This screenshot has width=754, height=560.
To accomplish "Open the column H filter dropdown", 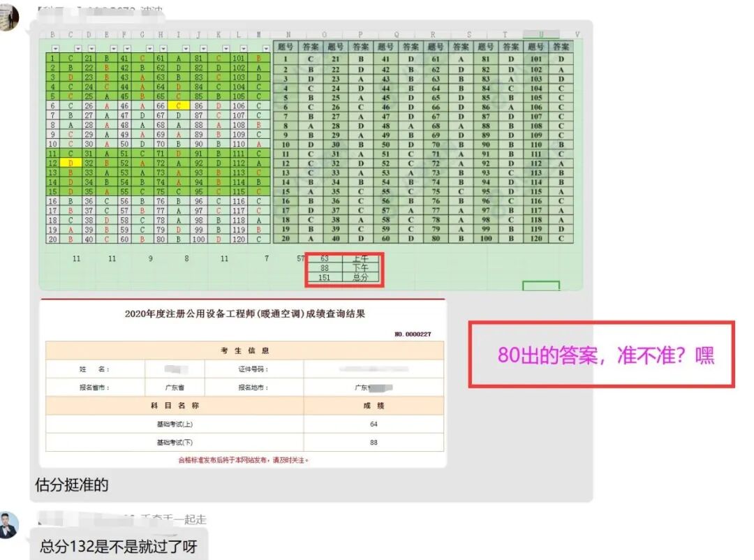I will coord(163,49).
